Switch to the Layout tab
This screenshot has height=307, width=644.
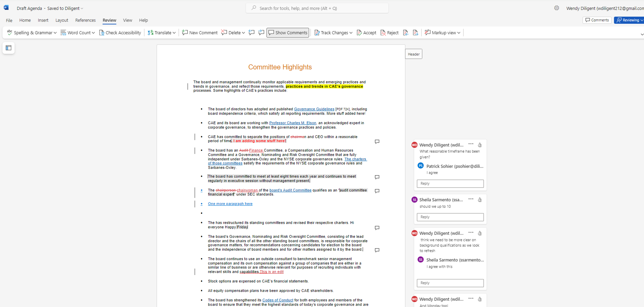(x=62, y=20)
